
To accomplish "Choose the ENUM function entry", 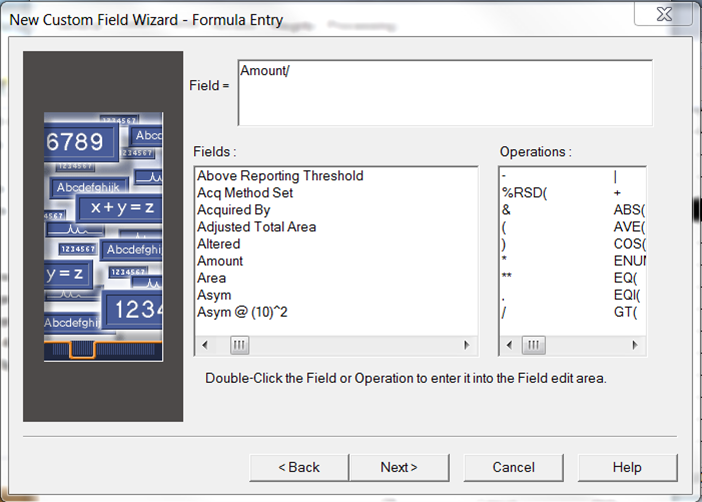I will click(x=629, y=261).
